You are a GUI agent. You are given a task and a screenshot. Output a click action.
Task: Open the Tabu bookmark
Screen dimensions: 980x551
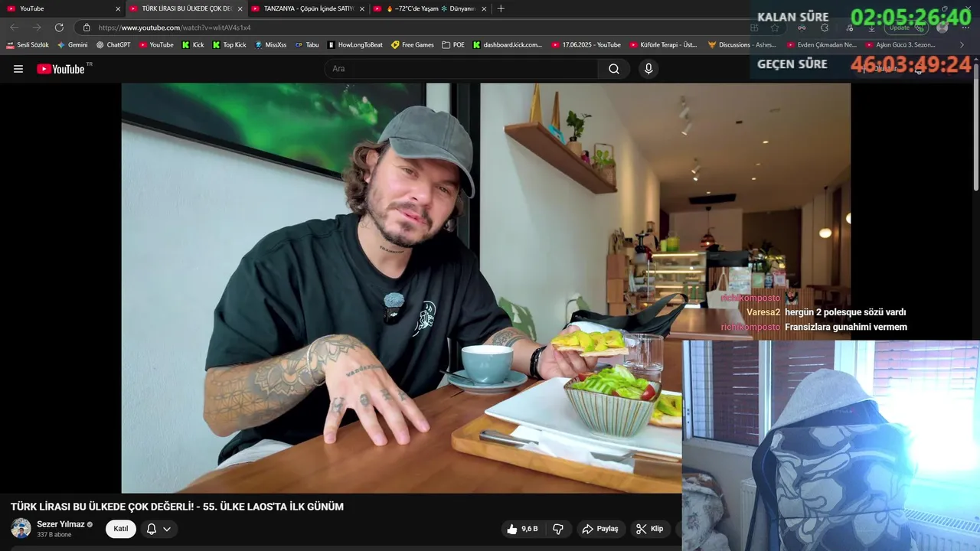tap(307, 45)
